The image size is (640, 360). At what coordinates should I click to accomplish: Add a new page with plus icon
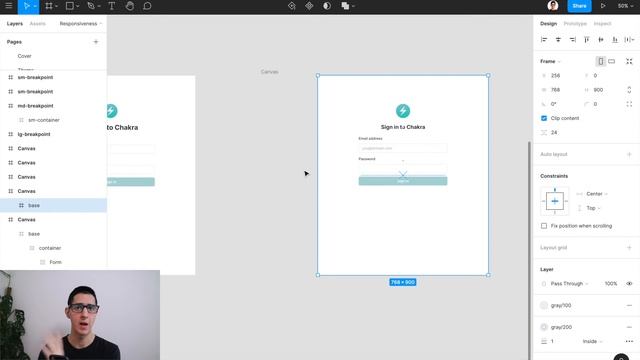tap(96, 42)
